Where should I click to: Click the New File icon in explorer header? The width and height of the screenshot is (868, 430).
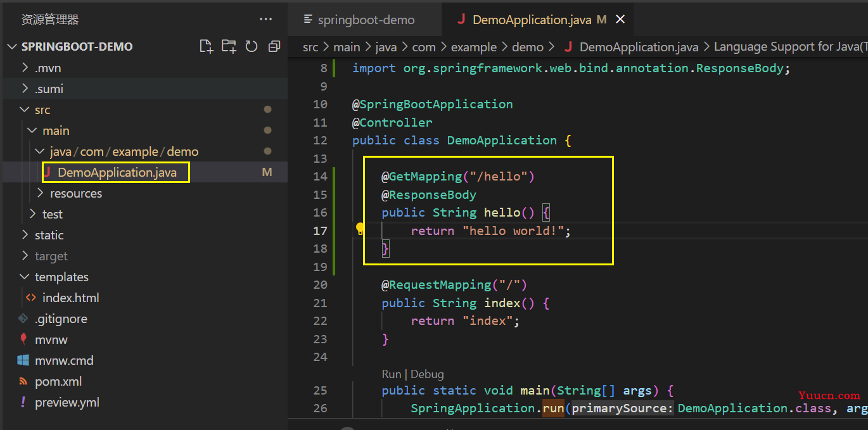206,46
